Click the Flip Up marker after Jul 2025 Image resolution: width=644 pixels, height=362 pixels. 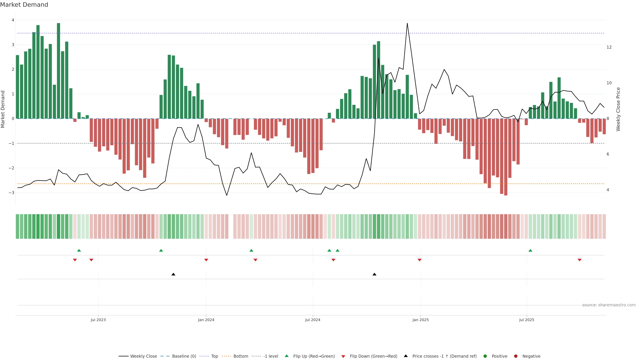coord(530,250)
